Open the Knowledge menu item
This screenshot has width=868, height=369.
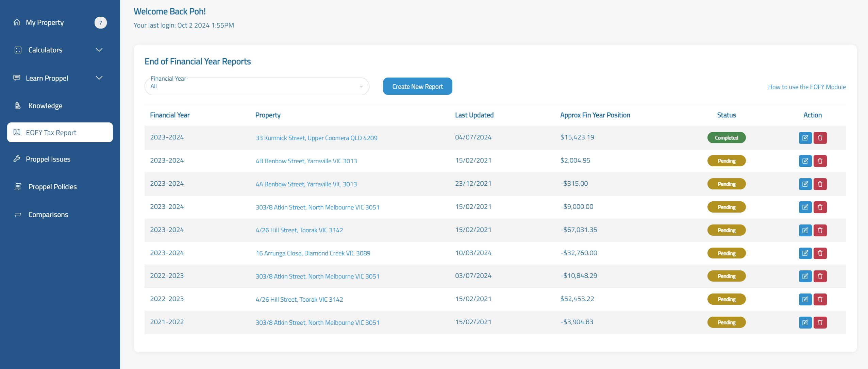click(x=45, y=106)
